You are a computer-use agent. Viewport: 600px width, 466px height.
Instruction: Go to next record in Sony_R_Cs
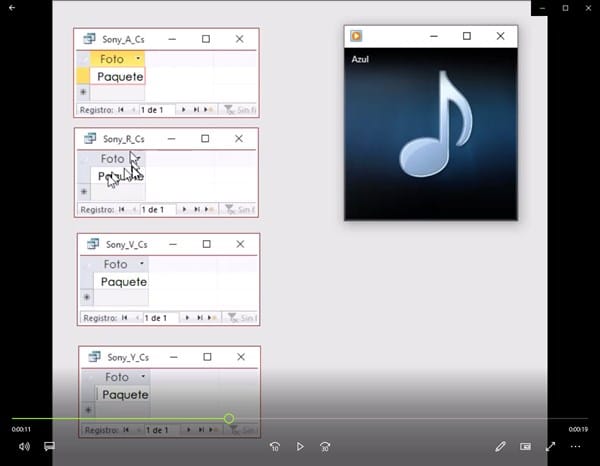tap(184, 209)
